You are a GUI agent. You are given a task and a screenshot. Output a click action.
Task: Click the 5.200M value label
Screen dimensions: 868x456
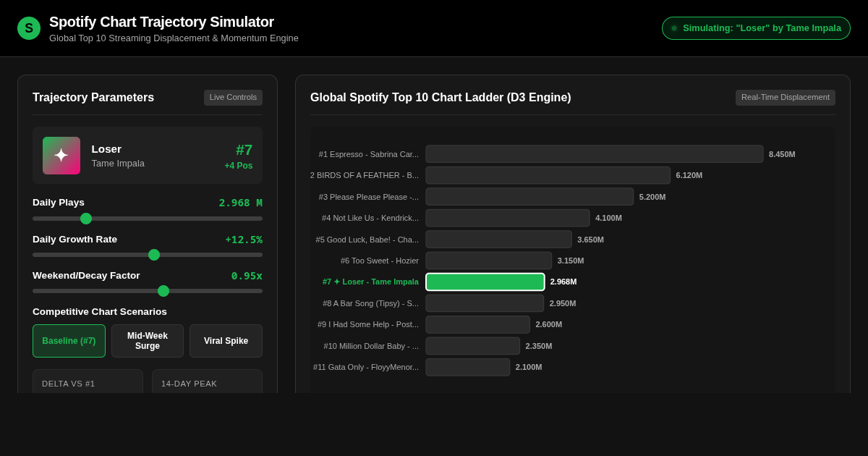652,197
